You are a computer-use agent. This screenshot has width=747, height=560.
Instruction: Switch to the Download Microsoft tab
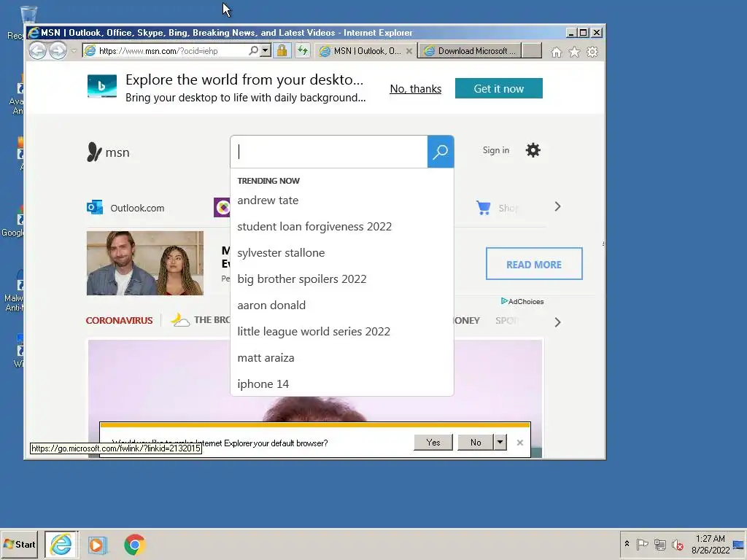[x=471, y=51]
